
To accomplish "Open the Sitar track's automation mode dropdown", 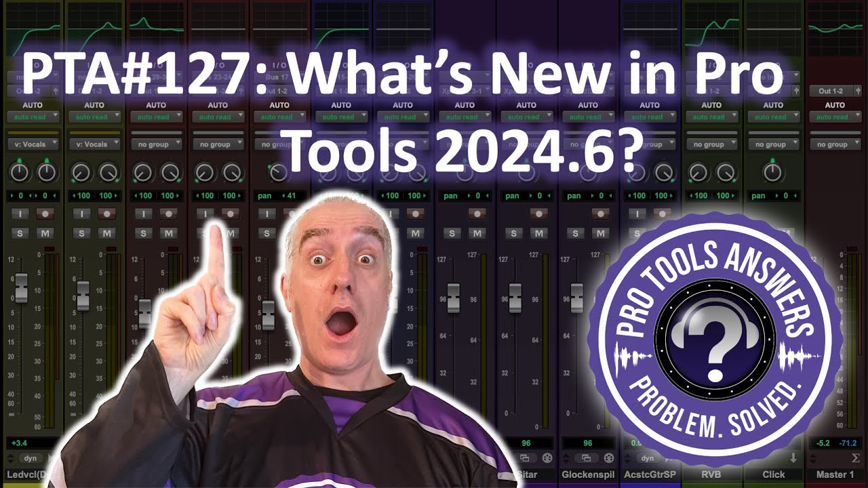I will [526, 117].
